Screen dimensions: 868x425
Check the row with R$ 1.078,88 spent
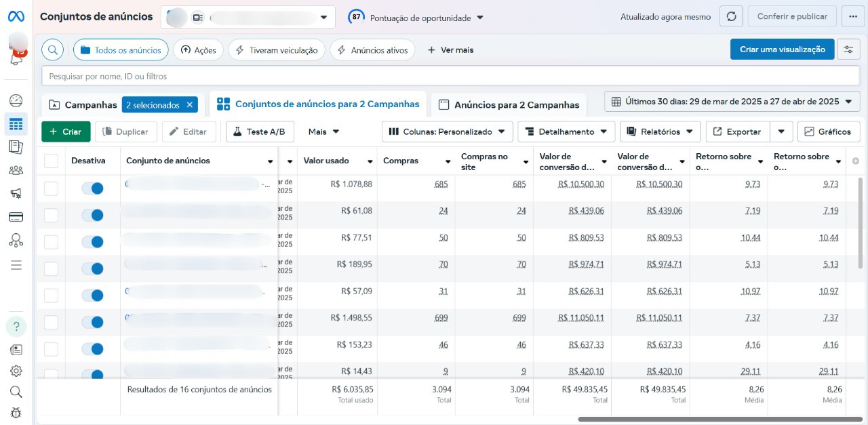(51, 188)
